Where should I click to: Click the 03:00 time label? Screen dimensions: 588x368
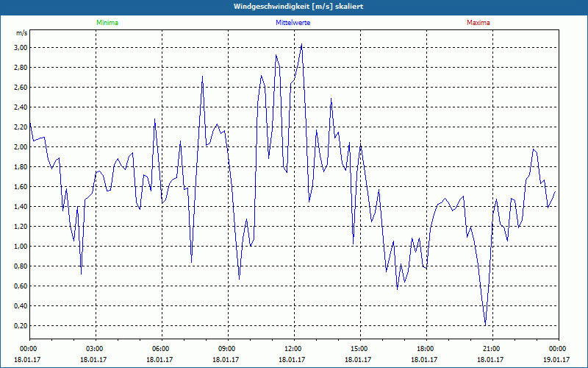[x=96, y=349]
